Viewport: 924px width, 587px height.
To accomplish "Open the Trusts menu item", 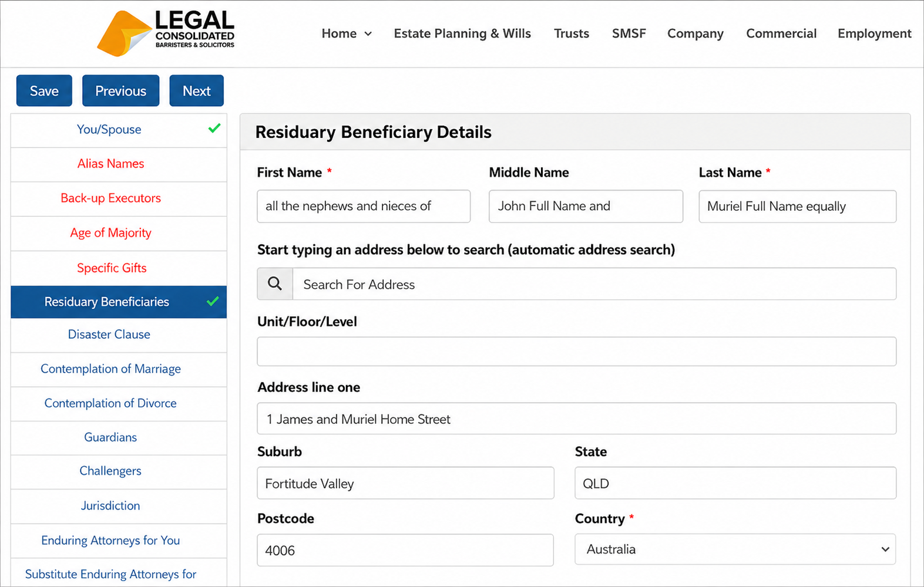I will (572, 33).
